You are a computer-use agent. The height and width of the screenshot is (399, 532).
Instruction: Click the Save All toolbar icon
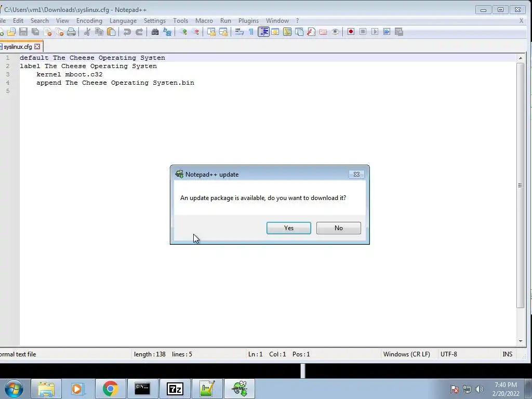click(x=35, y=32)
